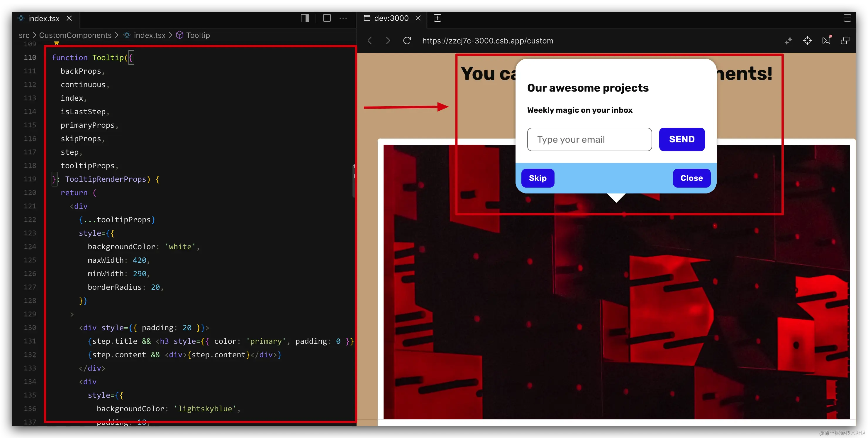Click the function Tooltip declaration line
The width and height of the screenshot is (868, 438).
click(x=92, y=58)
